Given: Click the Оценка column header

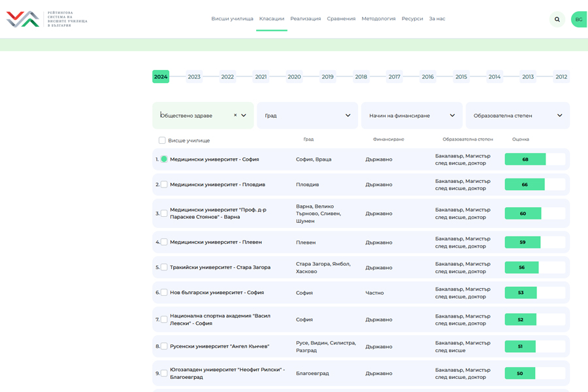Looking at the screenshot, I should pos(521,139).
